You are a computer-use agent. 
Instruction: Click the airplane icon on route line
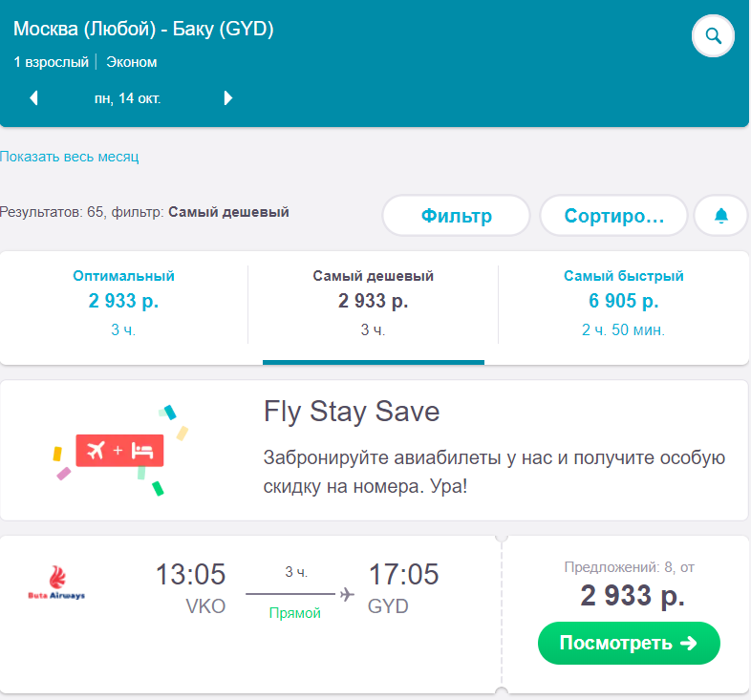click(x=347, y=594)
